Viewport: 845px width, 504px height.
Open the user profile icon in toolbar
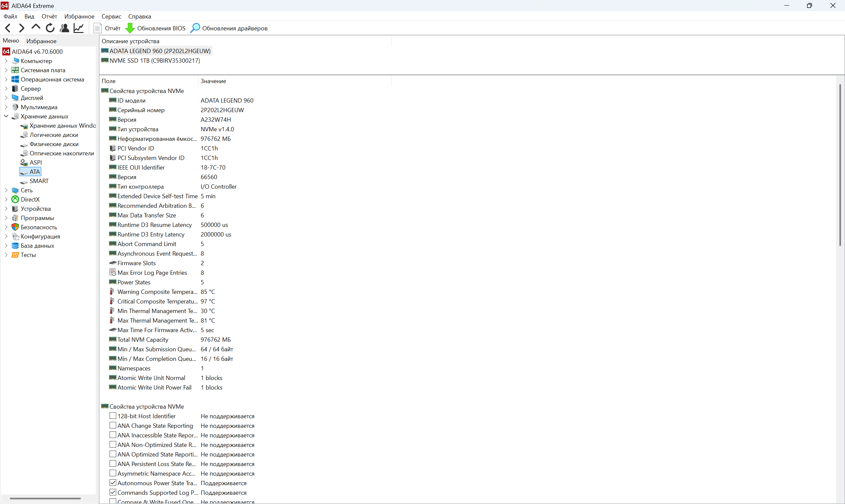64,28
